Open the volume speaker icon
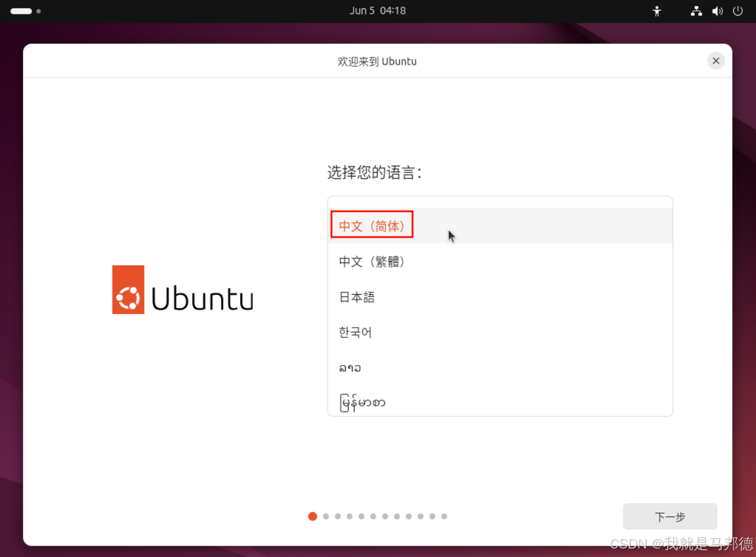This screenshot has width=756, height=557. [x=718, y=11]
